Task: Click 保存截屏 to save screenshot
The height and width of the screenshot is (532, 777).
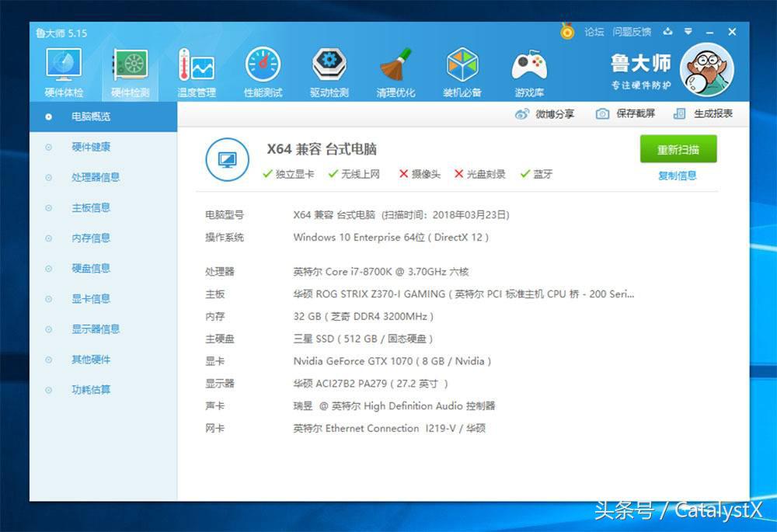Action: 625,113
